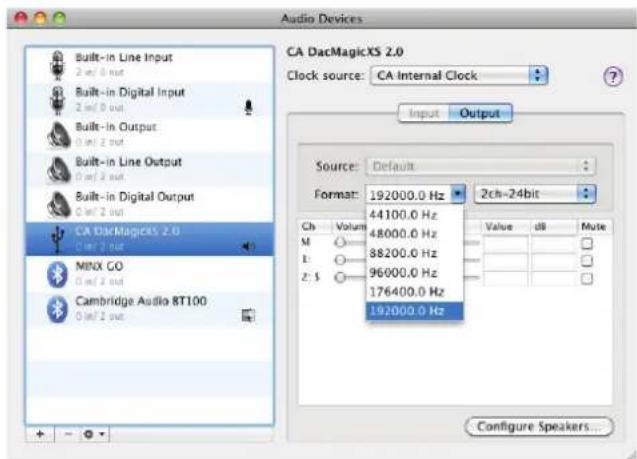Viewport: 637px width, 459px height.
Task: Click the Bluetooth icon beside Cambridge Audio BT100
Action: click(x=57, y=309)
